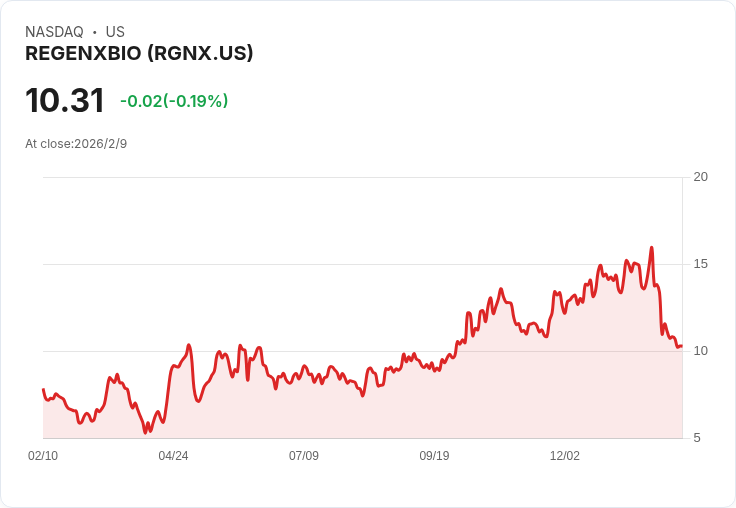Click the 5 price axis label
This screenshot has width=736, height=508.
pos(697,438)
